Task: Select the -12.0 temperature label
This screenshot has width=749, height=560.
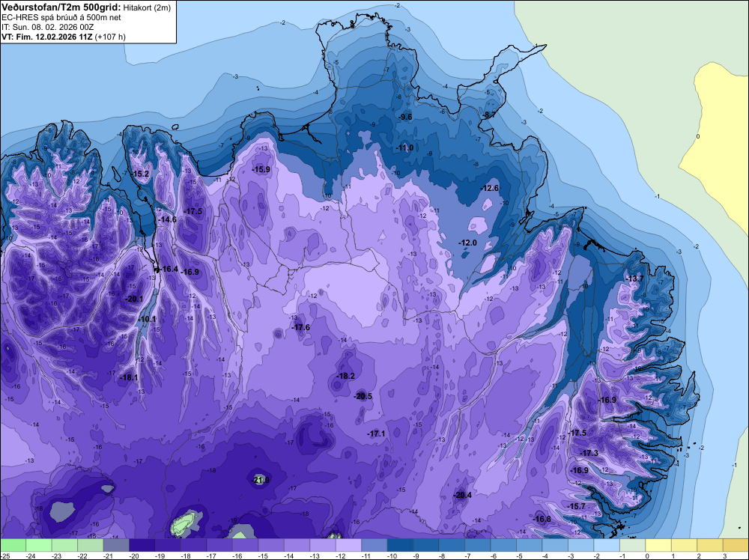Action: click(x=467, y=243)
